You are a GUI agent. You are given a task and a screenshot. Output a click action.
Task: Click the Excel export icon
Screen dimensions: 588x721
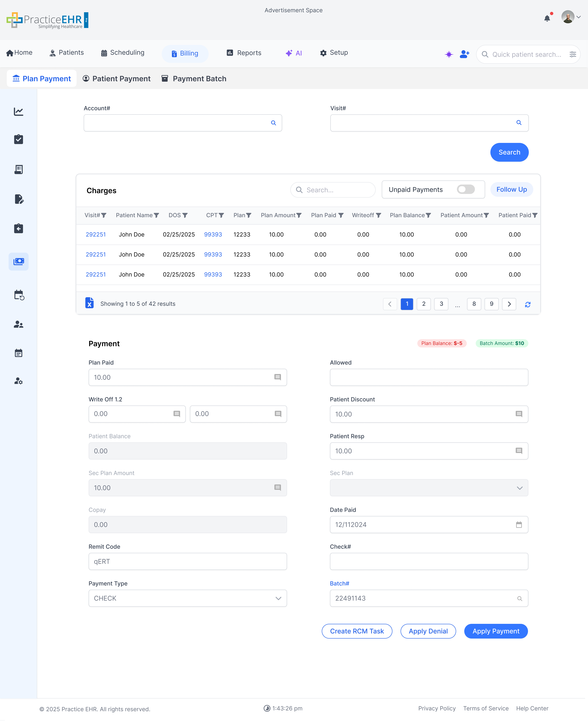(89, 303)
